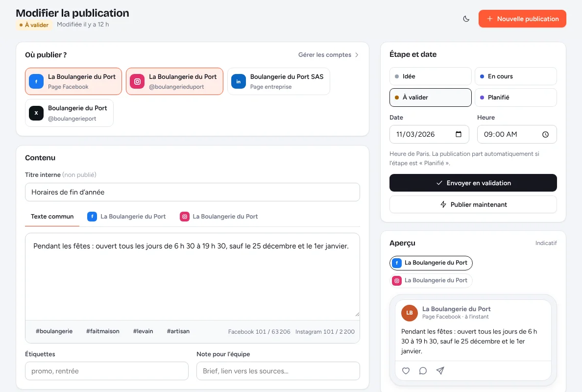
Task: Show the Facebook preview in Aperçu
Action: (431, 263)
